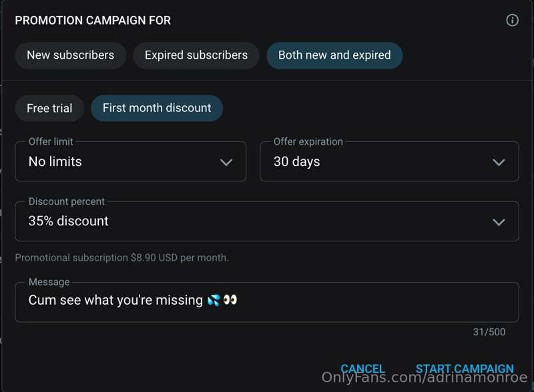Open the Discount percent dropdown

[267, 221]
